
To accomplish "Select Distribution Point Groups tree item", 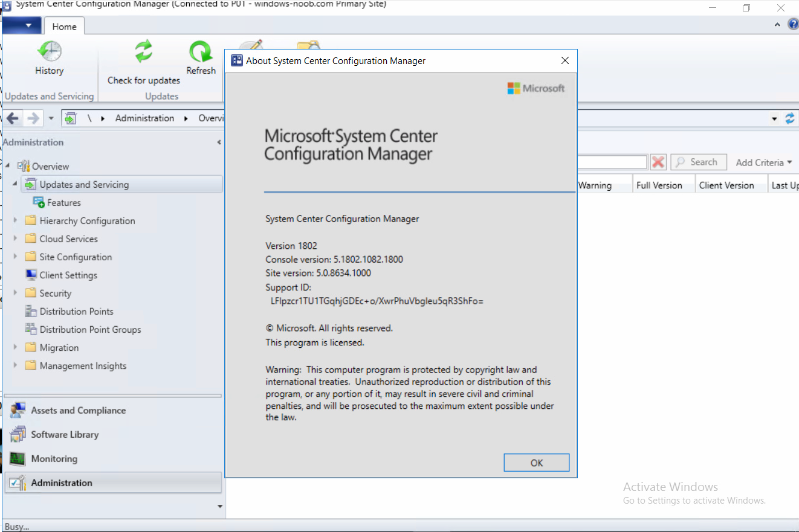I will point(90,330).
